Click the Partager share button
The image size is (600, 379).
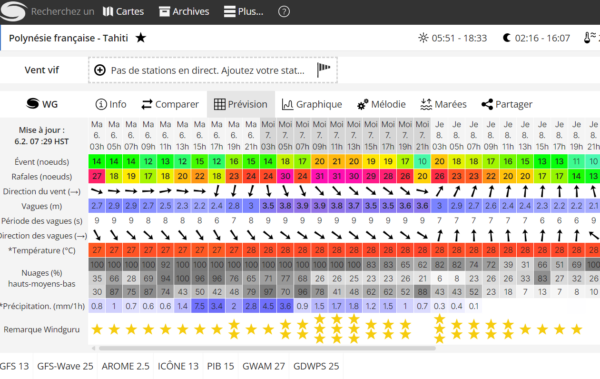(x=507, y=104)
